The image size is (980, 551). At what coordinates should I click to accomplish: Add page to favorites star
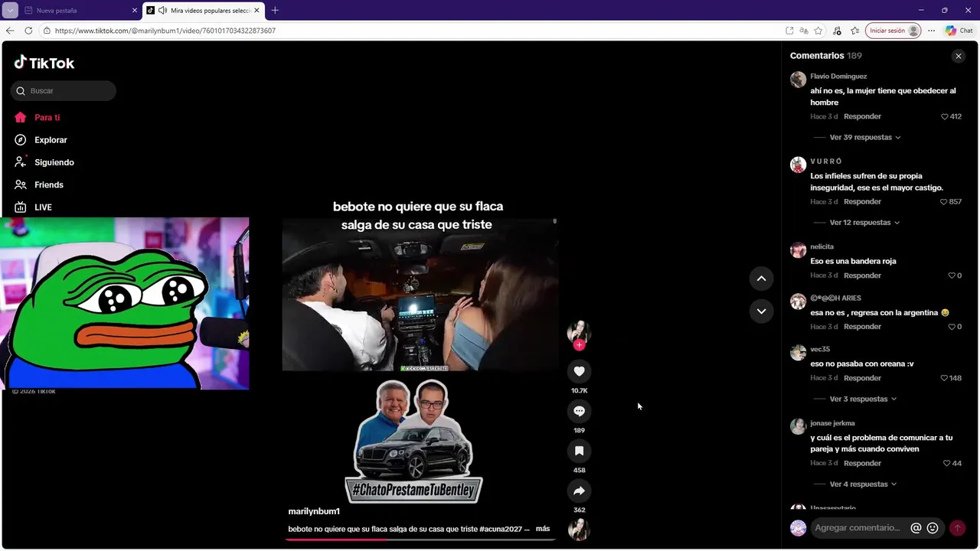coord(818,31)
